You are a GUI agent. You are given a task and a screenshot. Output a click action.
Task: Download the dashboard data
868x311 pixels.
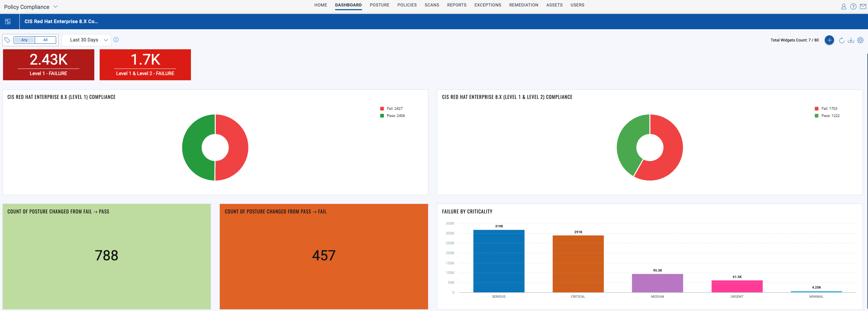(x=851, y=40)
